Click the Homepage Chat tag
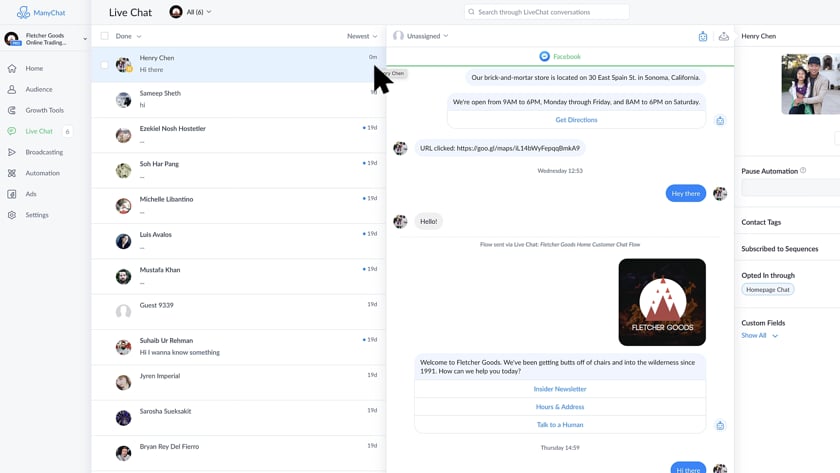840x473 pixels. pos(768,289)
